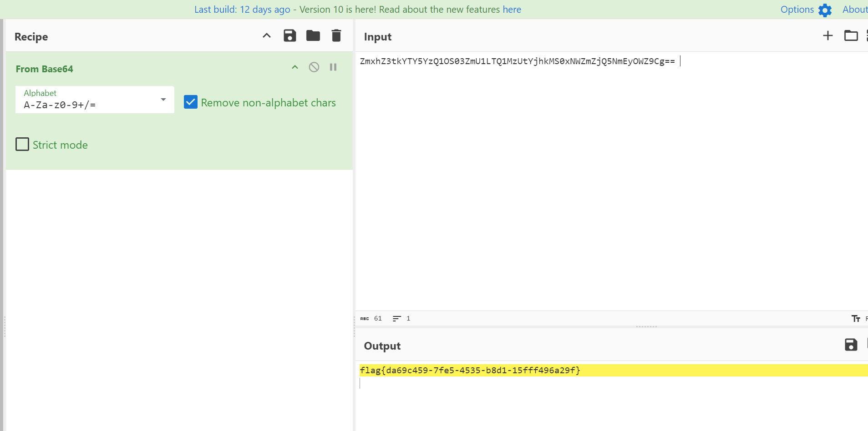Open the Alphabet dropdown

(95, 100)
